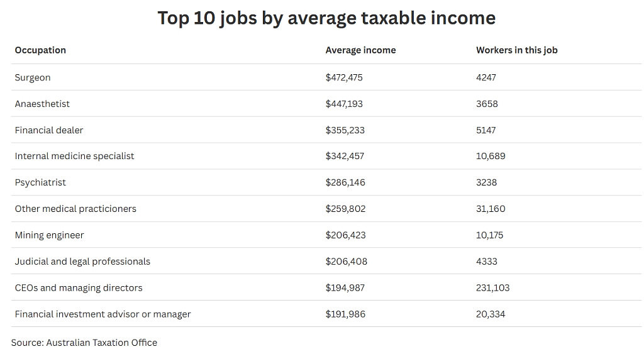This screenshot has width=644, height=349.
Task: Click the table title heading
Action: click(x=326, y=18)
